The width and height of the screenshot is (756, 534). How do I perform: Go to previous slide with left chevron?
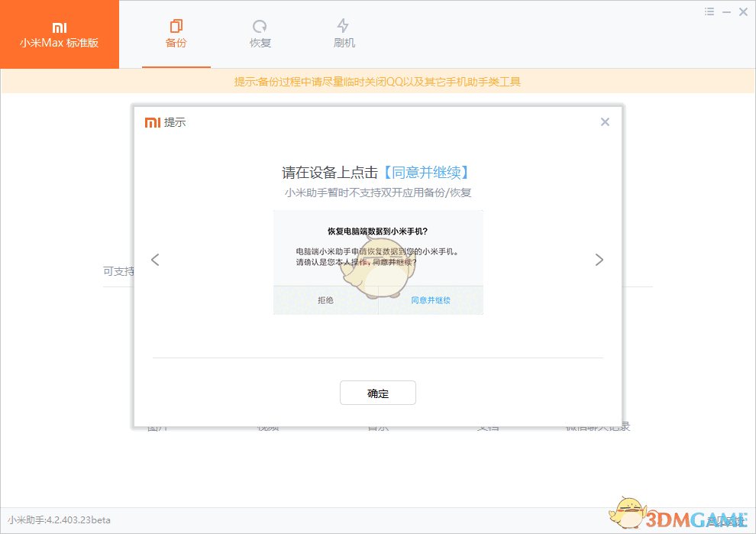click(x=155, y=260)
